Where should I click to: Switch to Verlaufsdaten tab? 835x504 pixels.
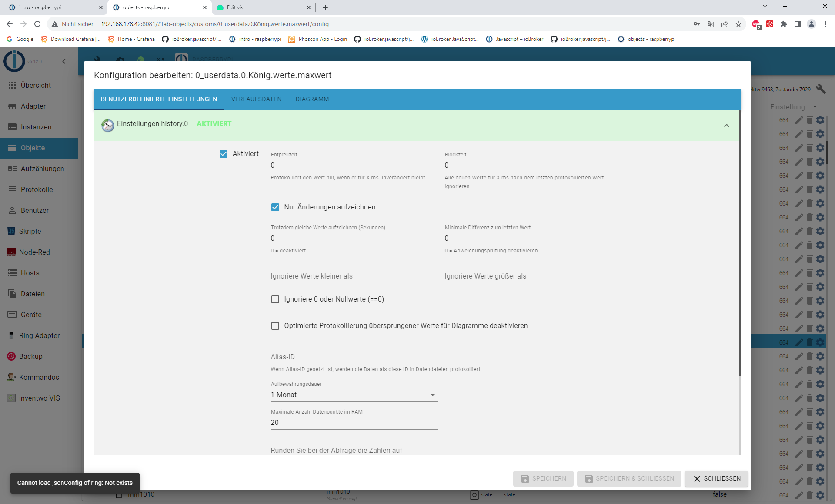tap(256, 99)
